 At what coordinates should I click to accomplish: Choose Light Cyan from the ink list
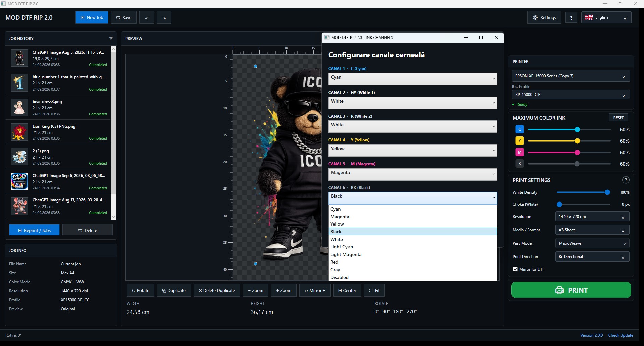point(413,247)
